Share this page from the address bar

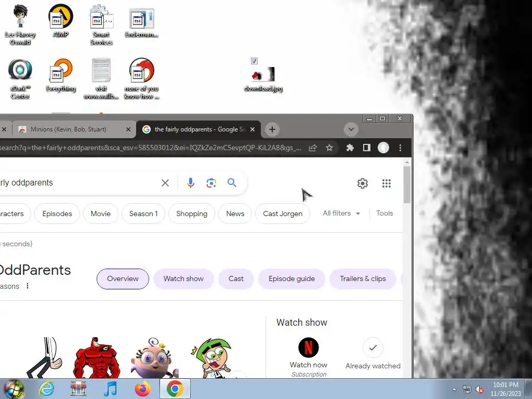pos(313,148)
